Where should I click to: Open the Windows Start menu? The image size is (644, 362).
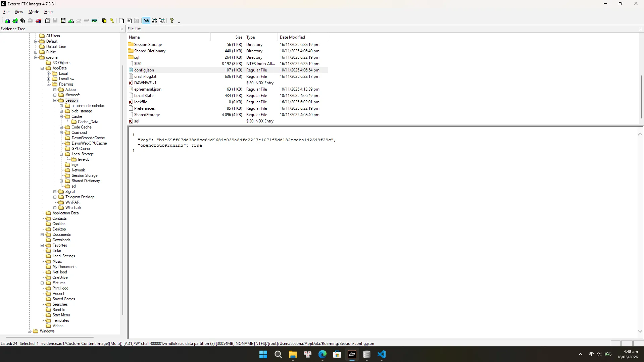pos(263,354)
